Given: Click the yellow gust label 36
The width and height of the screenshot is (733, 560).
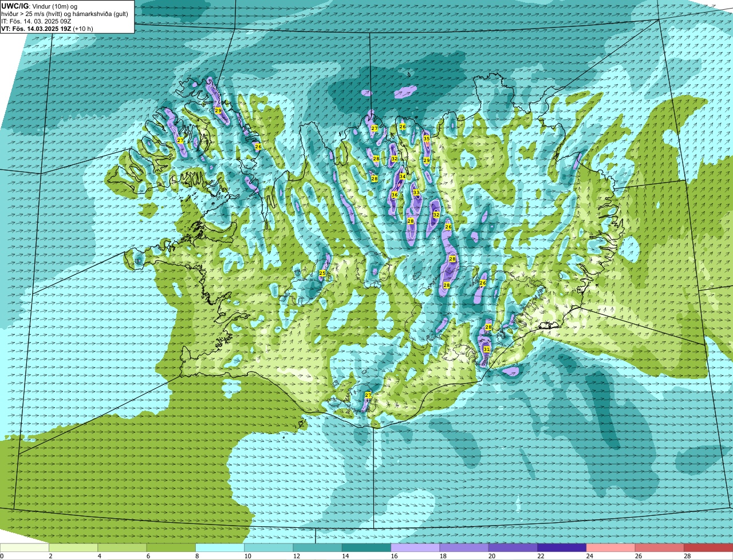Looking at the screenshot, I should click(395, 195).
